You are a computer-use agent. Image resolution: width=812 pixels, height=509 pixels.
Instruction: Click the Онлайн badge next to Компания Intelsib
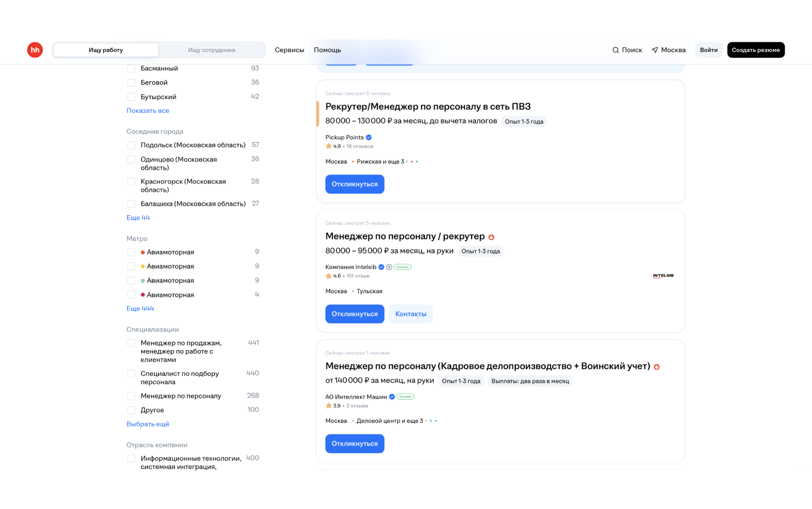(403, 267)
